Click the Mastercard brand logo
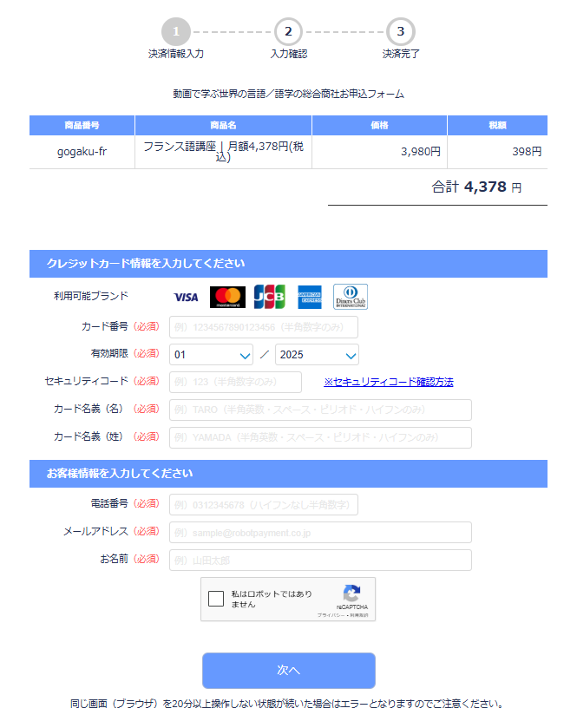The width and height of the screenshot is (577, 728). 227,297
